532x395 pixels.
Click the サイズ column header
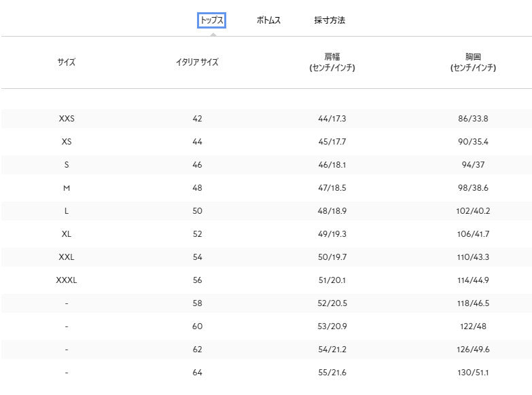tap(67, 62)
